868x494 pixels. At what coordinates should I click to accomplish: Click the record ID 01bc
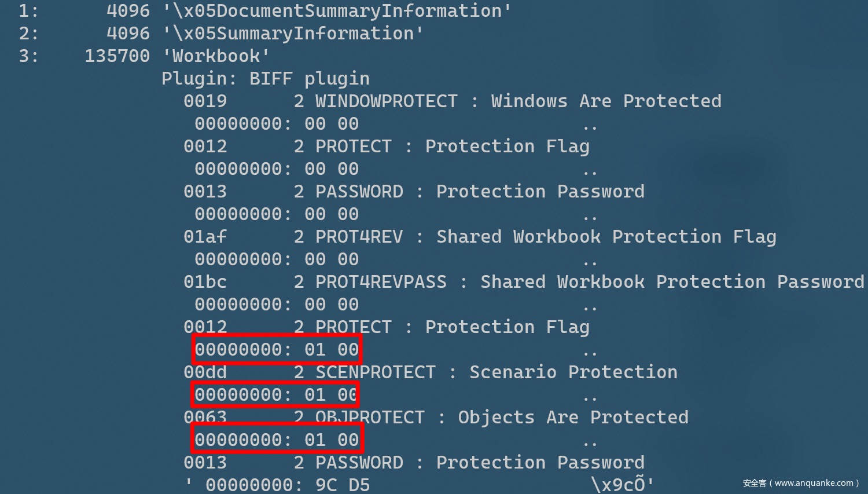pyautogui.click(x=205, y=282)
